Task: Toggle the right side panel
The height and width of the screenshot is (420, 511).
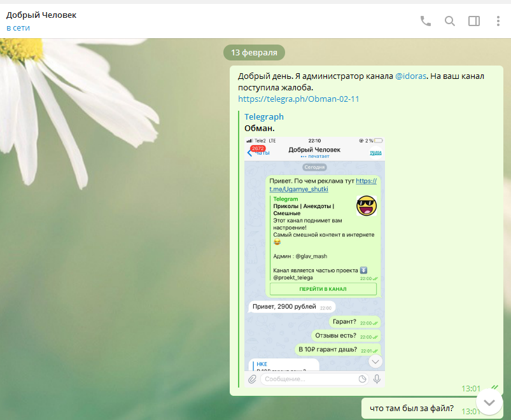Action: [474, 21]
